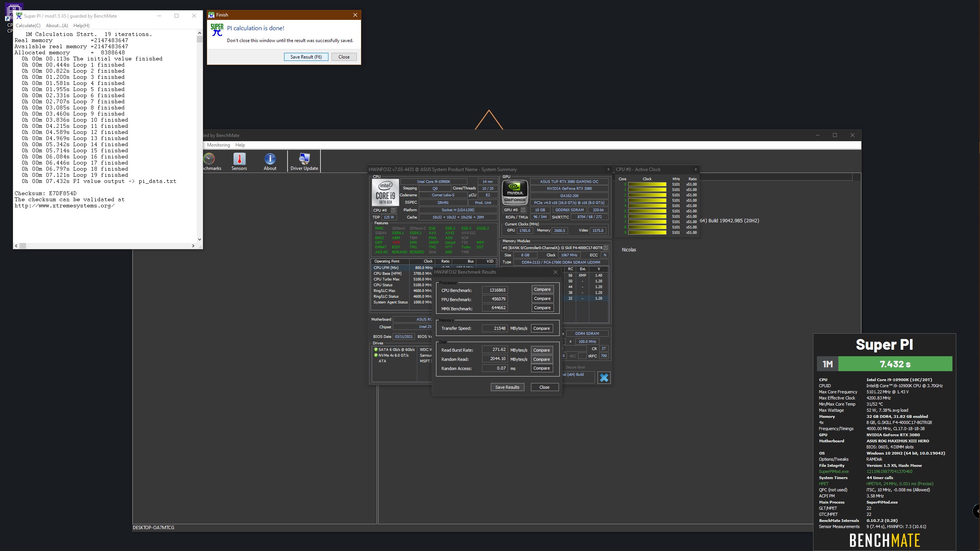Open the Calculate(C) menu in Super PI
The image size is (980, 551).
28,26
